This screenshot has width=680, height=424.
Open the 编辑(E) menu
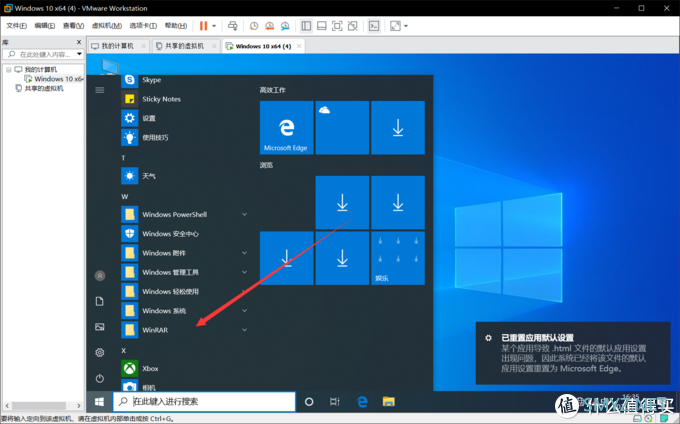click(x=45, y=26)
